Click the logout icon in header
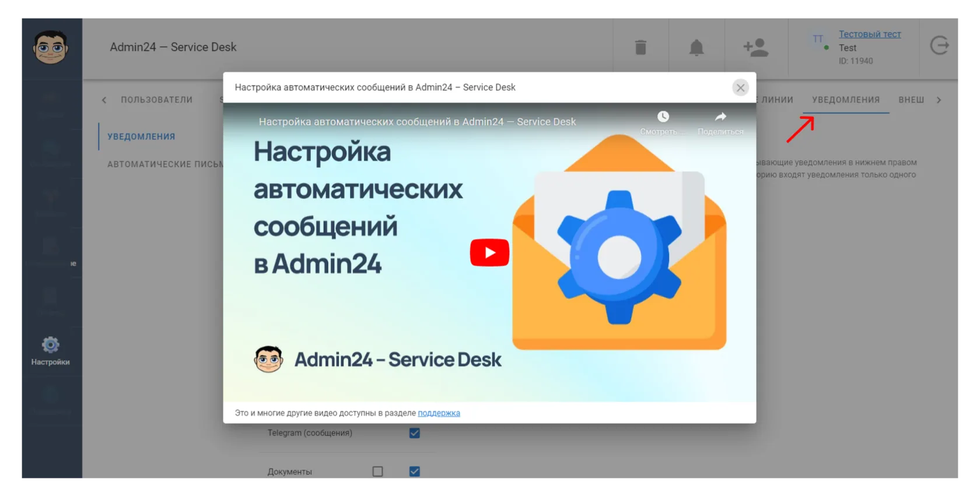The width and height of the screenshot is (980, 496). [x=939, y=45]
